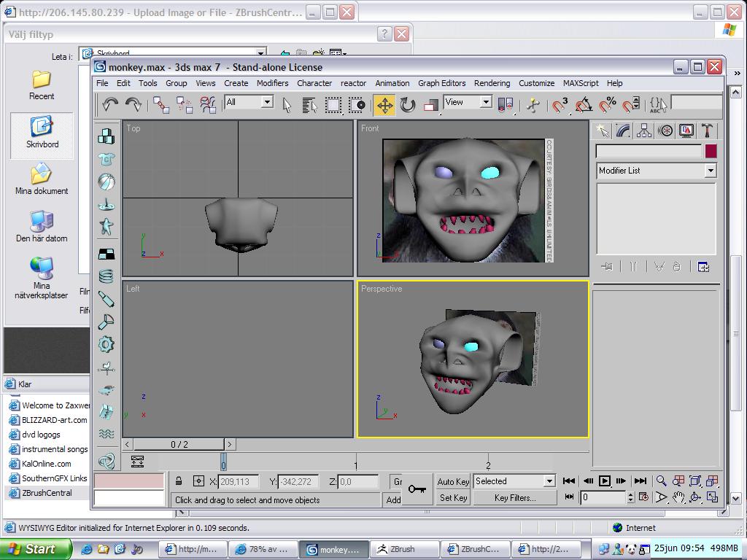This screenshot has height=560, width=747.
Task: Click the reactor Motor gear icon
Action: (107, 344)
